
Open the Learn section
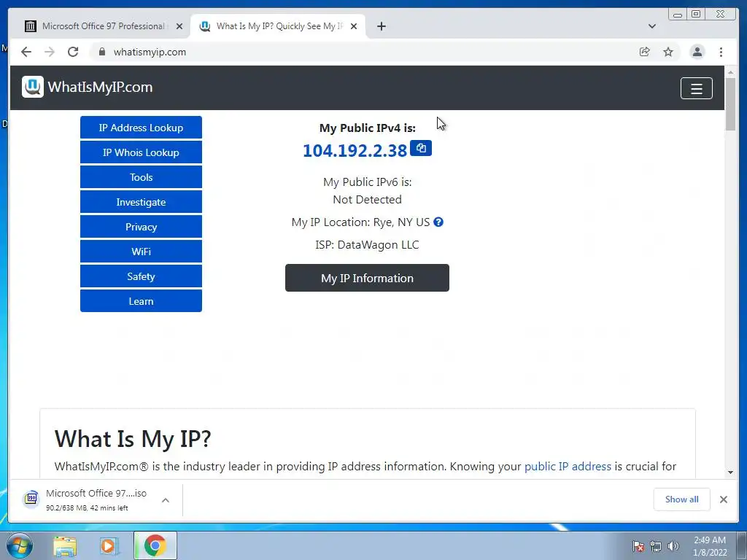[x=141, y=301]
